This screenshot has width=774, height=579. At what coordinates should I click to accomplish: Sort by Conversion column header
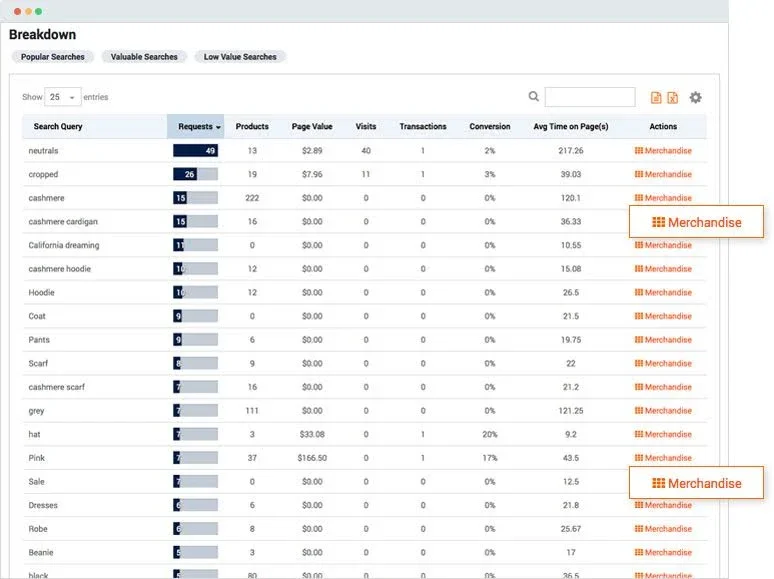click(490, 126)
